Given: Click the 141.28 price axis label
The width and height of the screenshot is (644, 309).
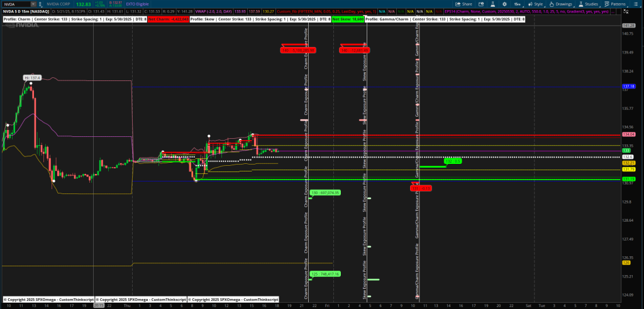Looking at the screenshot, I should [x=629, y=26].
